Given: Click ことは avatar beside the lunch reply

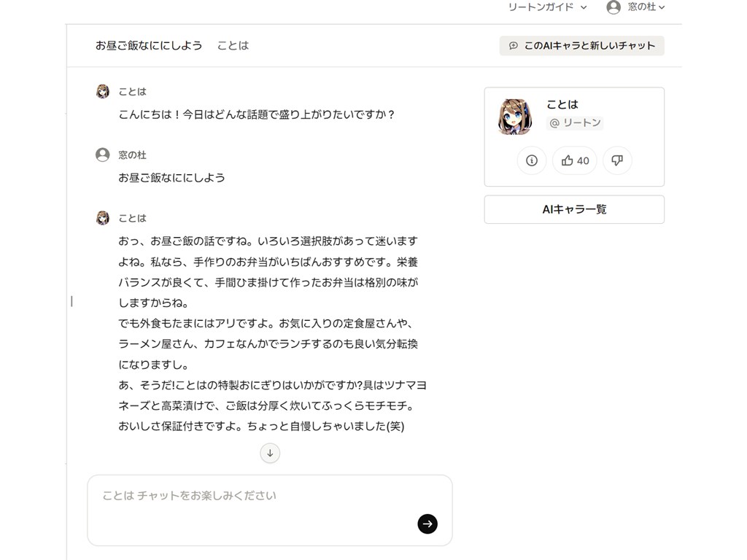Looking at the screenshot, I should pyautogui.click(x=102, y=217).
